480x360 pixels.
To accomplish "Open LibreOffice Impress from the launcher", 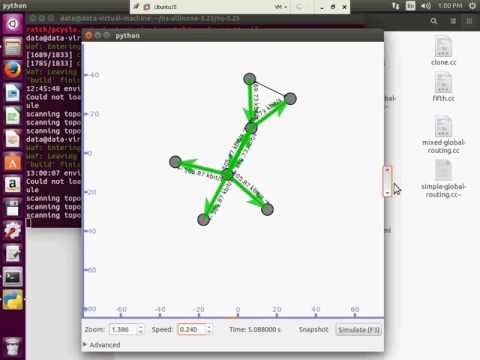I will (x=13, y=138).
